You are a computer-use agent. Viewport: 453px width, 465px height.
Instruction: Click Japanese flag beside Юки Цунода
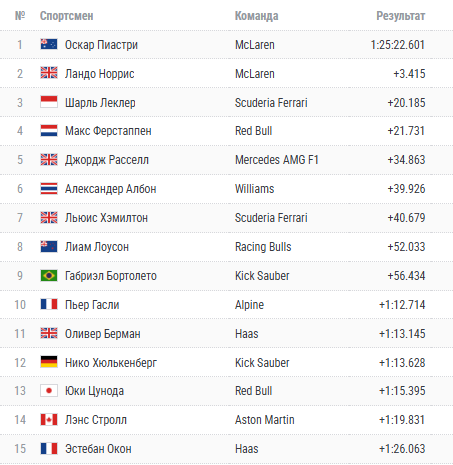click(x=49, y=390)
